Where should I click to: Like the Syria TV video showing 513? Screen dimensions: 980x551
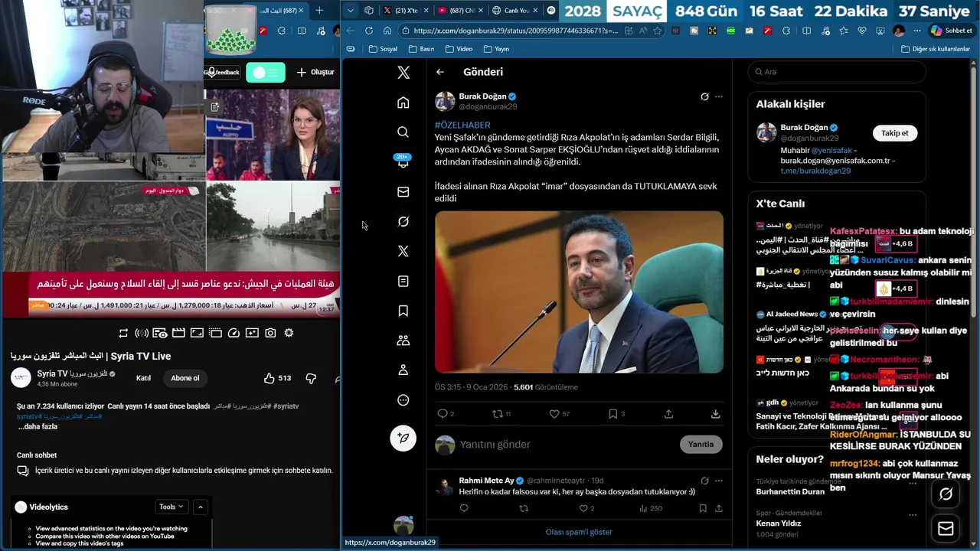pos(277,378)
